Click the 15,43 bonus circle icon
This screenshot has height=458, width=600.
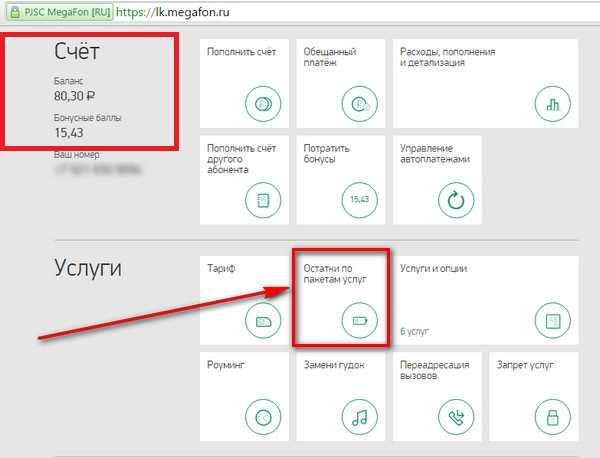[358, 199]
